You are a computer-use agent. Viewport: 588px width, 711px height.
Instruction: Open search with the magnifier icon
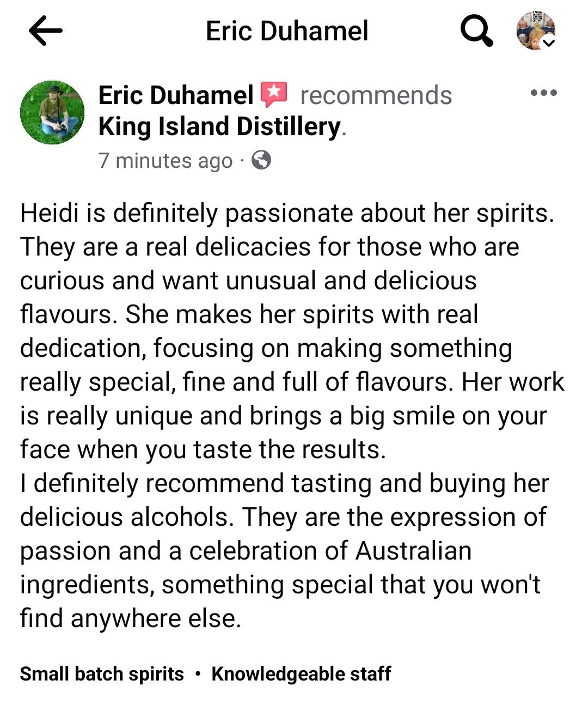pos(476,31)
